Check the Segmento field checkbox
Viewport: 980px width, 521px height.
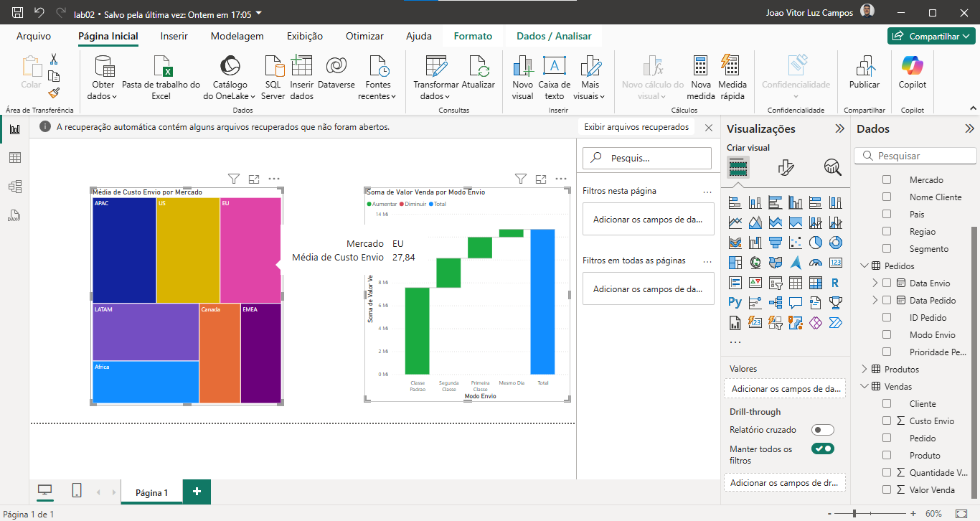click(x=887, y=249)
